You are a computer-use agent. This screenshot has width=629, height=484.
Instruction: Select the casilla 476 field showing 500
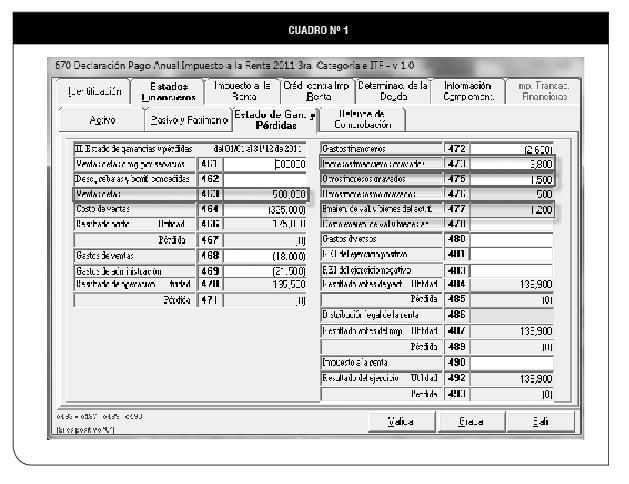click(511, 194)
